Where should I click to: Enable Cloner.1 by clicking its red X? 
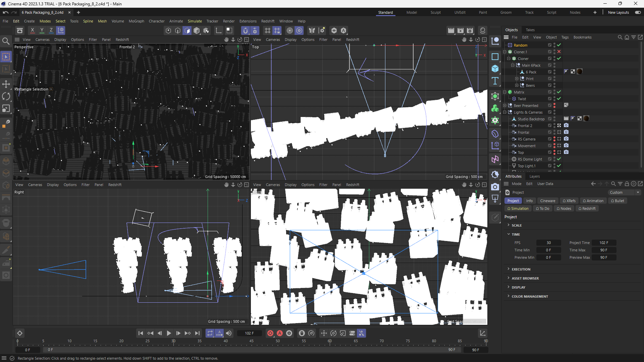[x=559, y=52]
